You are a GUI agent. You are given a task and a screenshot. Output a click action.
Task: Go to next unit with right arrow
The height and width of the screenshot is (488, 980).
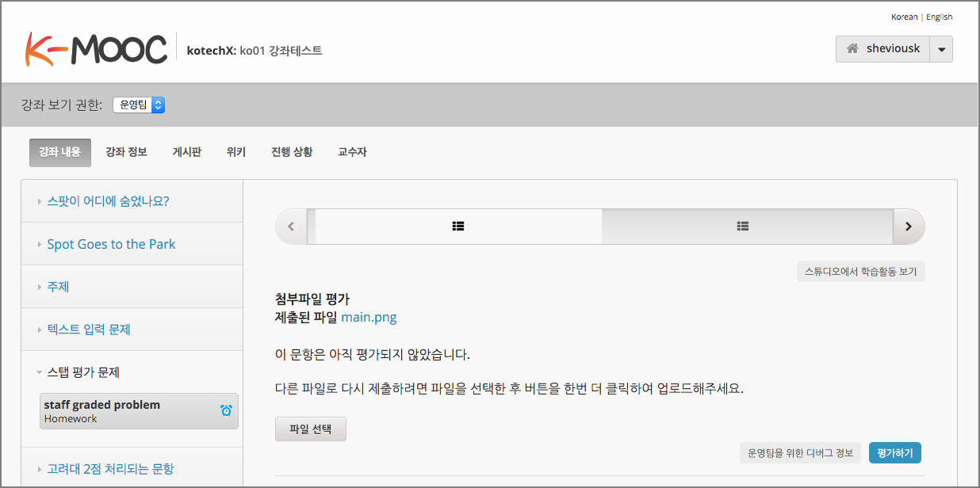(909, 227)
